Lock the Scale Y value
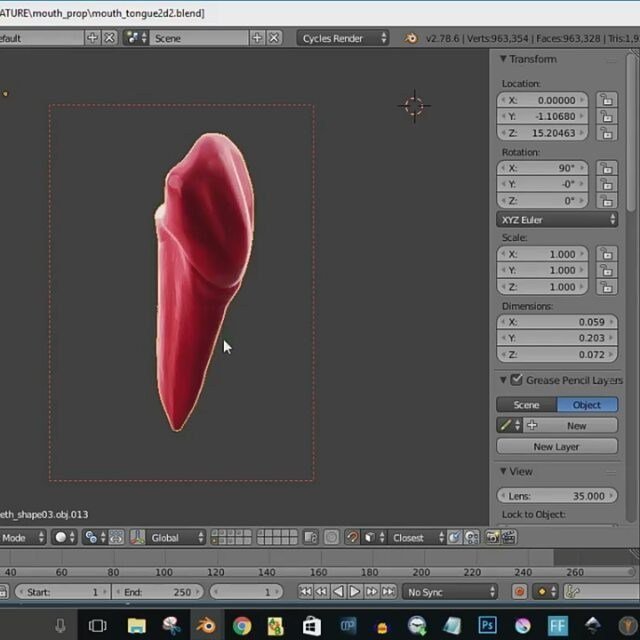The width and height of the screenshot is (640, 640). click(607, 270)
